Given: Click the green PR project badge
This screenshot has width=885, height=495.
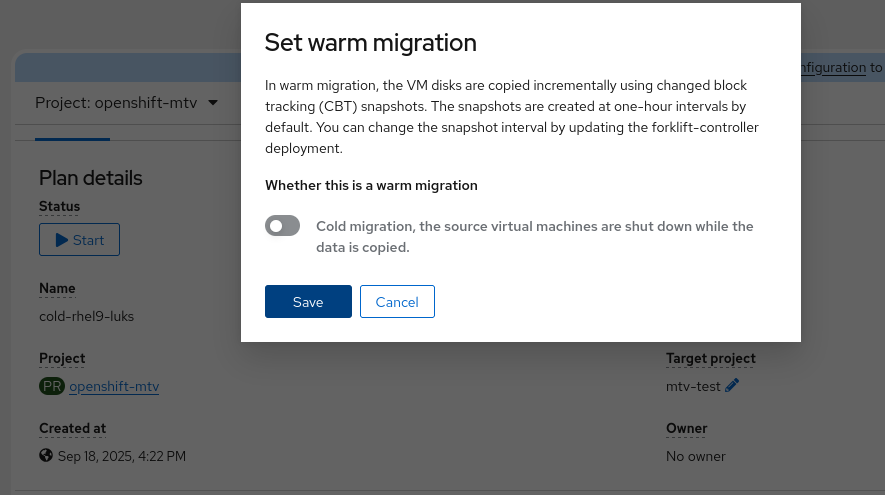Looking at the screenshot, I should pos(52,386).
